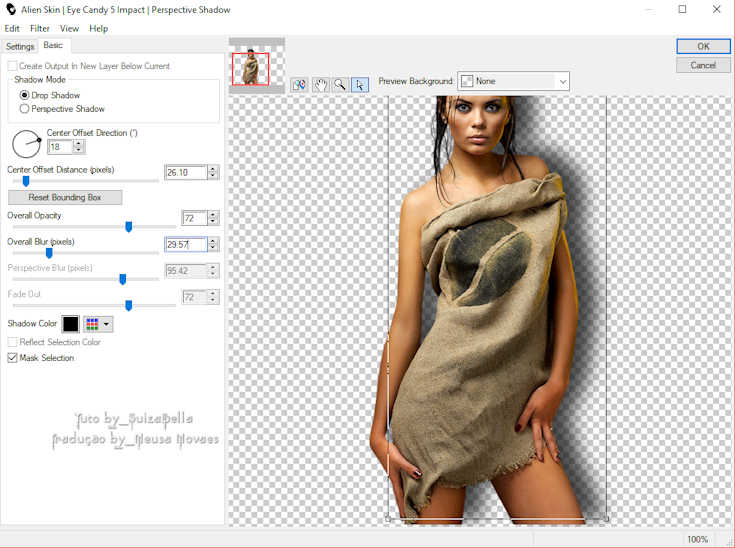This screenshot has width=735, height=548.
Task: Open Preview Background dropdown
Action: 513,81
